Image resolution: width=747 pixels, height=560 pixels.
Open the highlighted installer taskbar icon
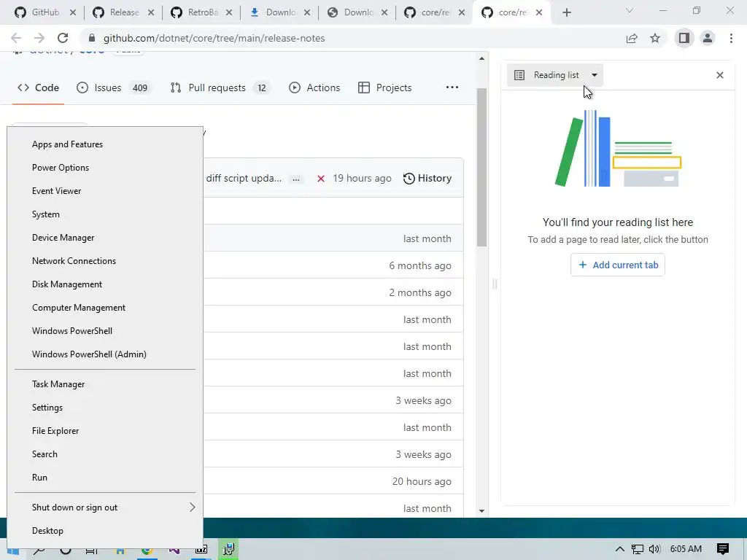click(228, 549)
